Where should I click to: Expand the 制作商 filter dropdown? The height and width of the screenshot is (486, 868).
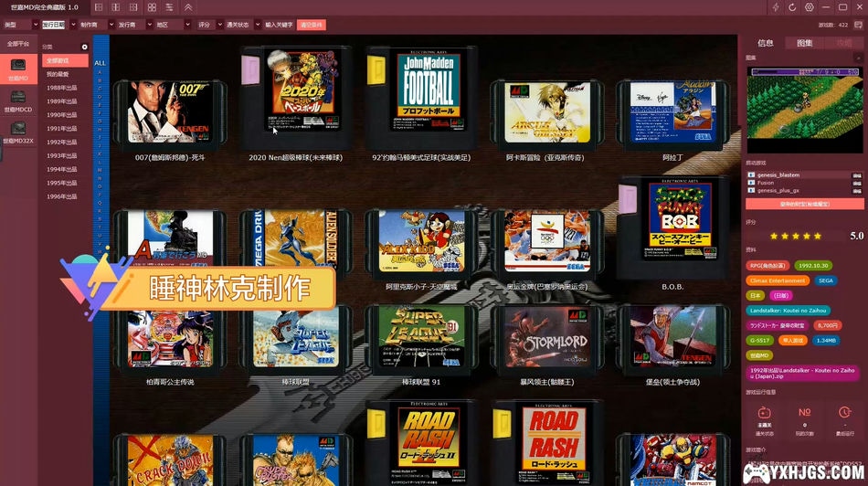93,25
